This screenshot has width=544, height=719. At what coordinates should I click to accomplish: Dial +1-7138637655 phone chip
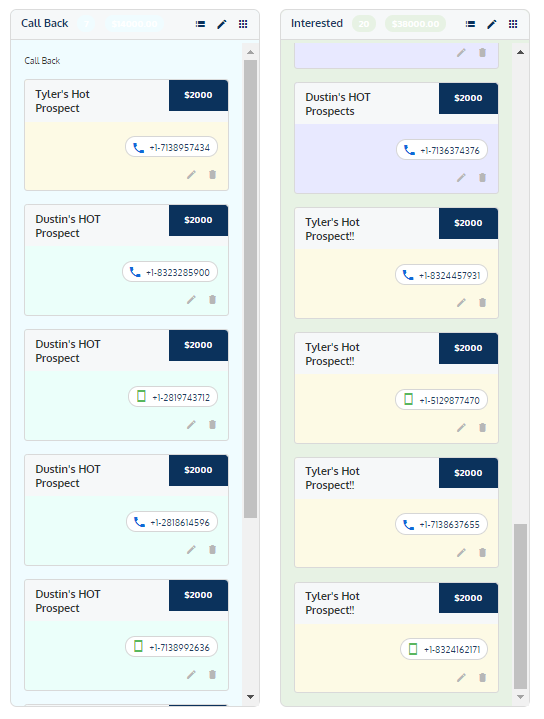tap(441, 524)
